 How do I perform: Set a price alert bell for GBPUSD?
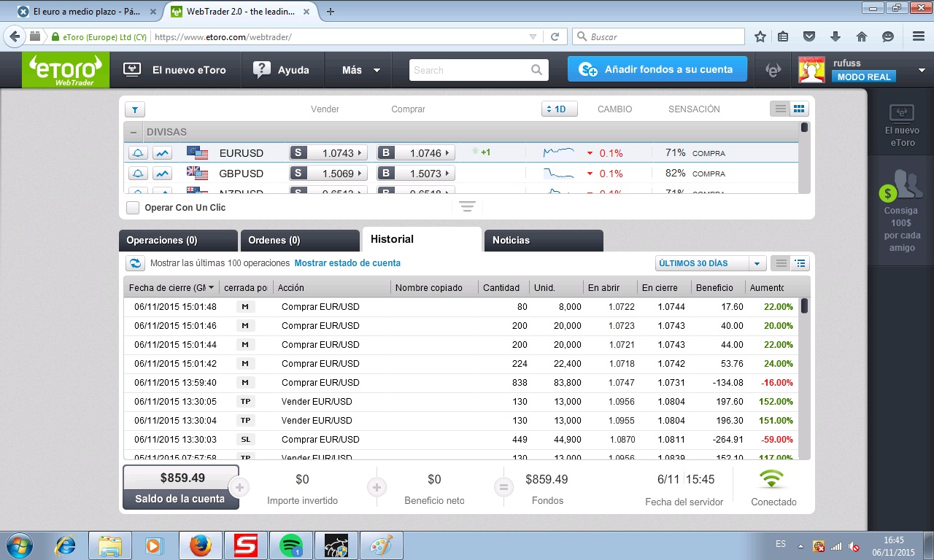coord(139,174)
